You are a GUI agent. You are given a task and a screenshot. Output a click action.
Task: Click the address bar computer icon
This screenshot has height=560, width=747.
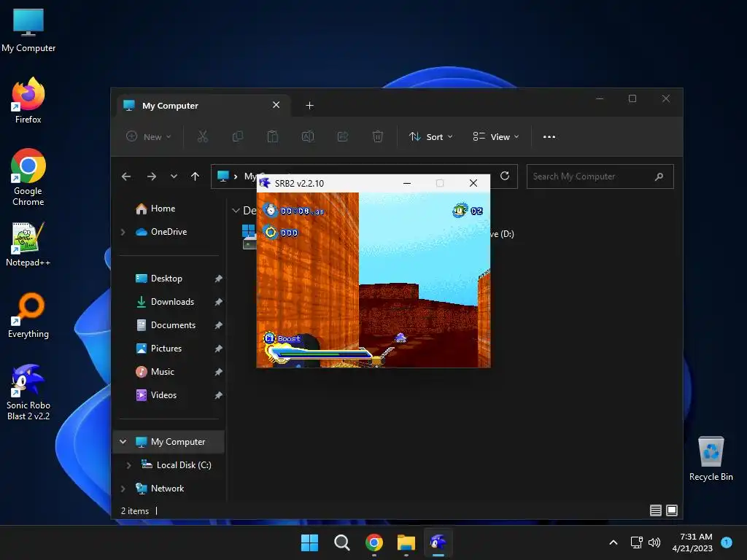click(223, 176)
